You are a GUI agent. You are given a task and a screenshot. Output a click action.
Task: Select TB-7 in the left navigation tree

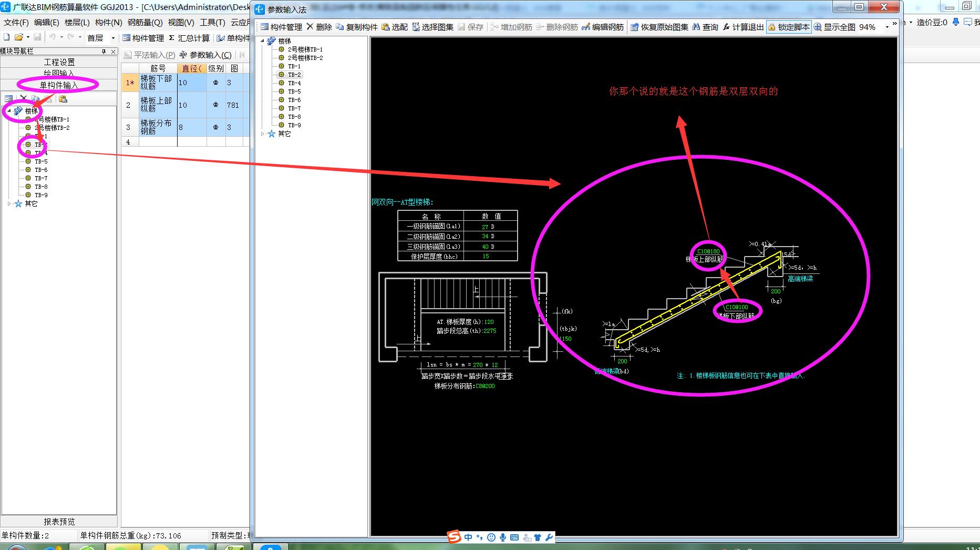point(41,178)
